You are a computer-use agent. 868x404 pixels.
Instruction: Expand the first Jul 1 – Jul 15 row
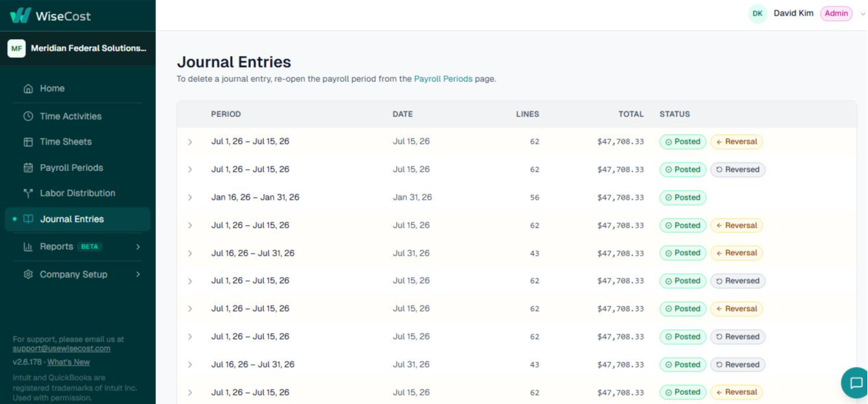190,142
